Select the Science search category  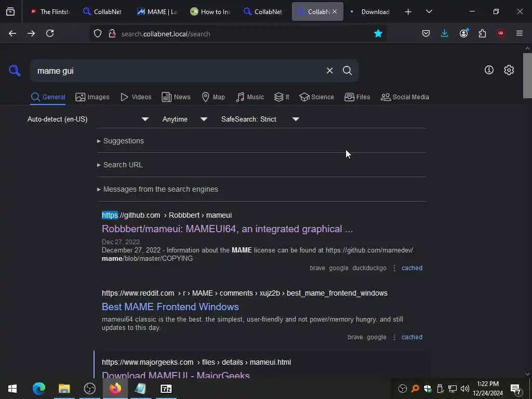pyautogui.click(x=316, y=97)
